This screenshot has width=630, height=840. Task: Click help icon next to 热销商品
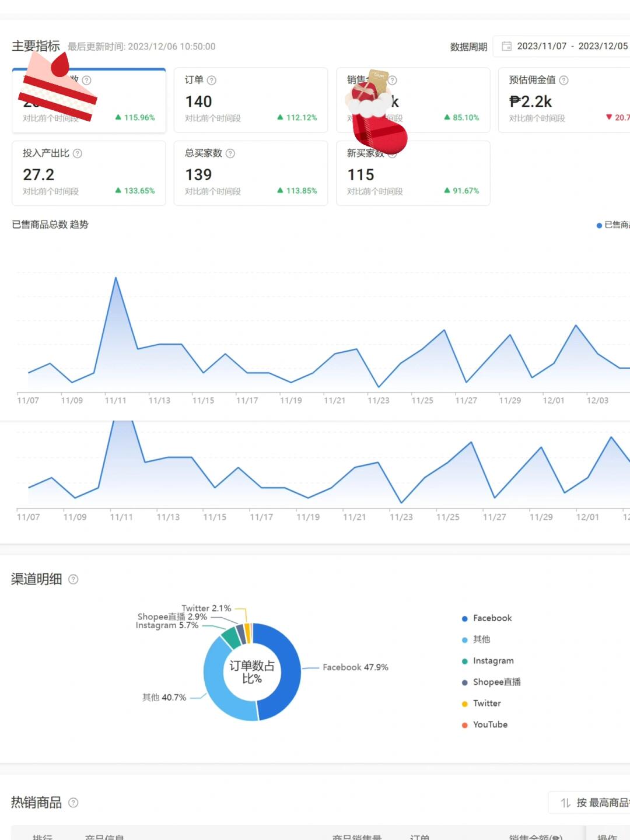tap(73, 803)
